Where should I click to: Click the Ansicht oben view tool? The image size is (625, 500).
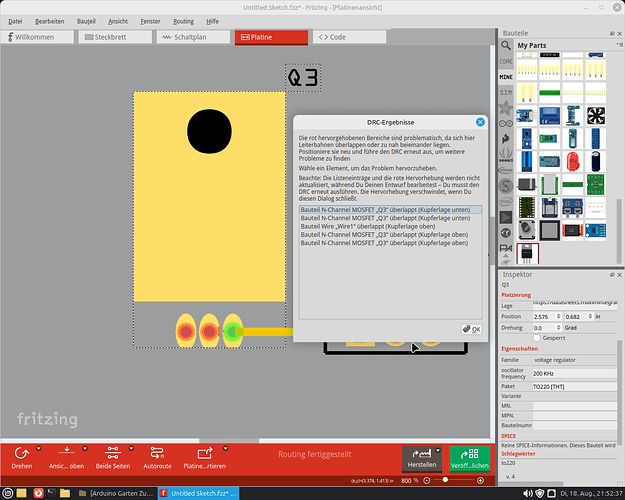tap(66, 458)
